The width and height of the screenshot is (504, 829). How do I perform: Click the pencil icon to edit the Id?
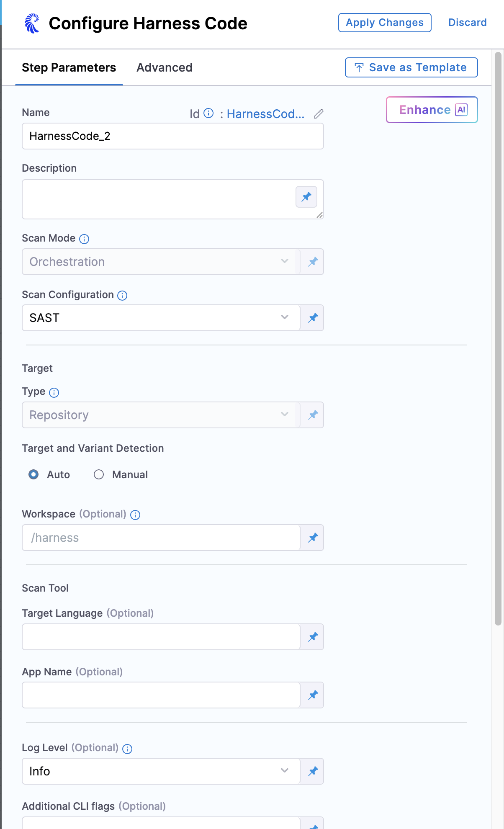coord(319,114)
